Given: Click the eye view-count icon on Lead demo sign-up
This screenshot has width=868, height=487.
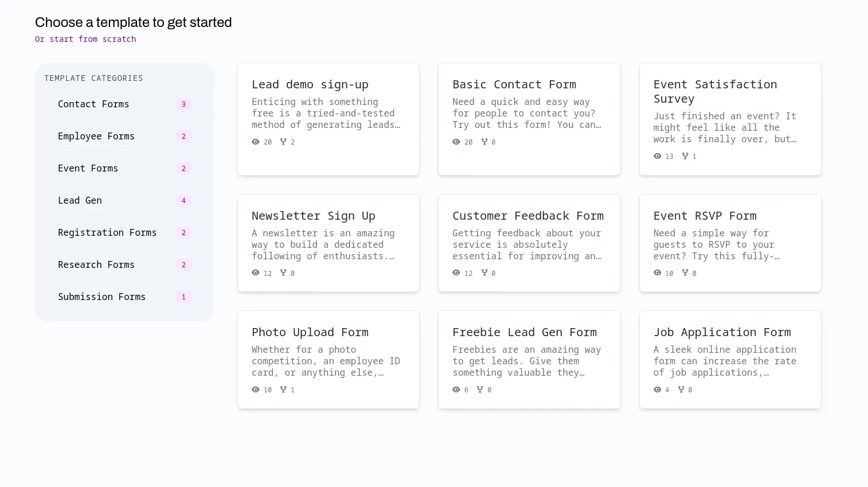Looking at the screenshot, I should pos(256,142).
